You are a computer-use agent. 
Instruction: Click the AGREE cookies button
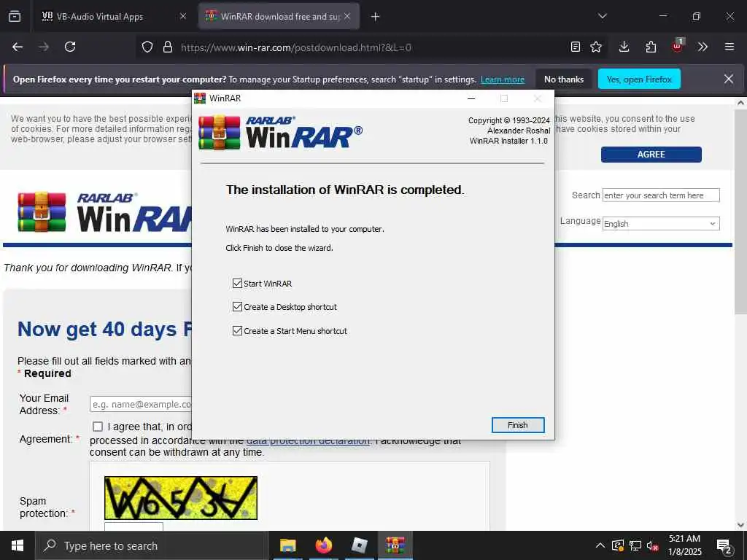coord(651,155)
